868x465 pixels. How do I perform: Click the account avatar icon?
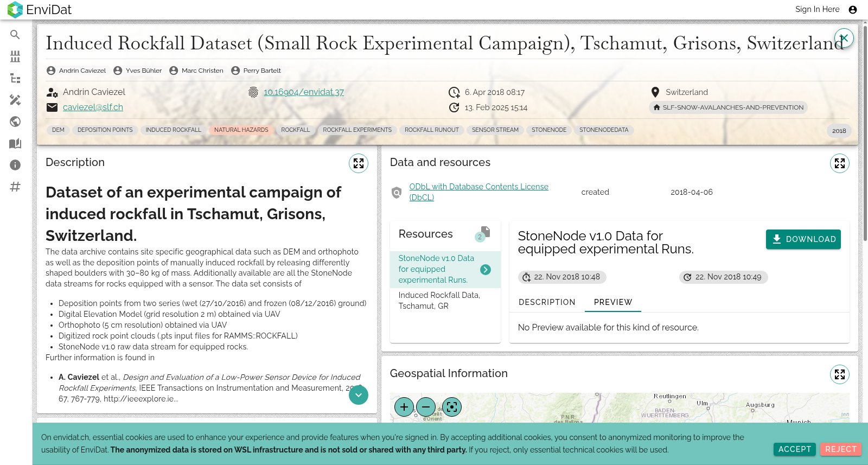point(853,9)
